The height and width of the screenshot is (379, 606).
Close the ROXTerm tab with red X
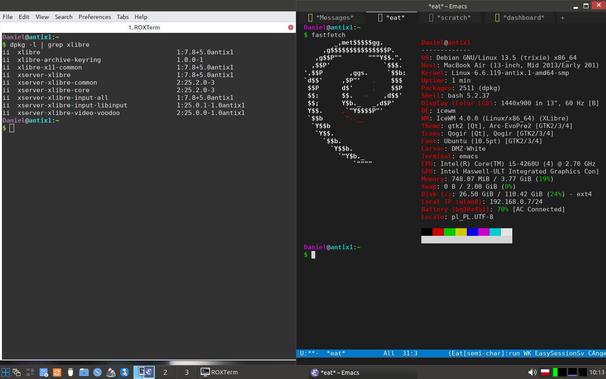click(291, 27)
